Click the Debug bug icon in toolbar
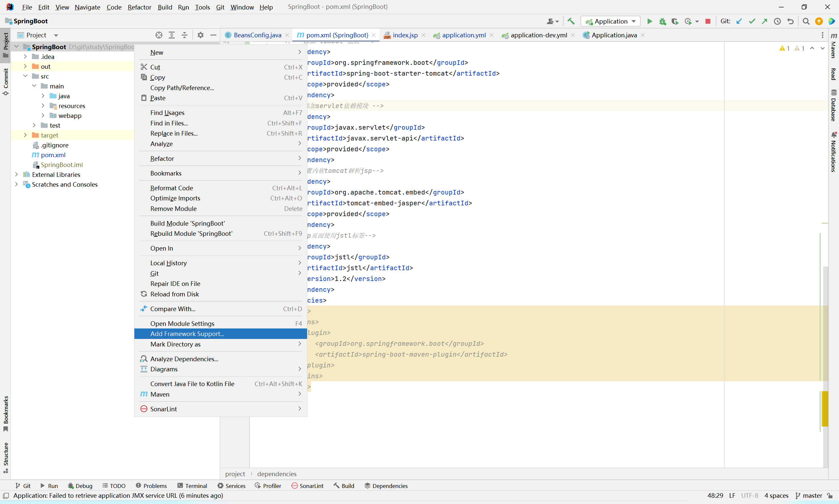Image resolution: width=839 pixels, height=504 pixels. coord(662,21)
